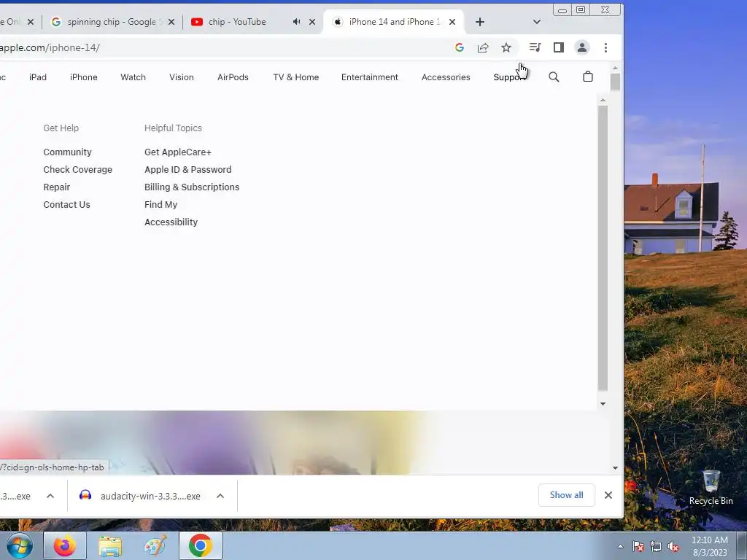The width and height of the screenshot is (747, 560).
Task: Open the Find My link
Action: pyautogui.click(x=160, y=205)
